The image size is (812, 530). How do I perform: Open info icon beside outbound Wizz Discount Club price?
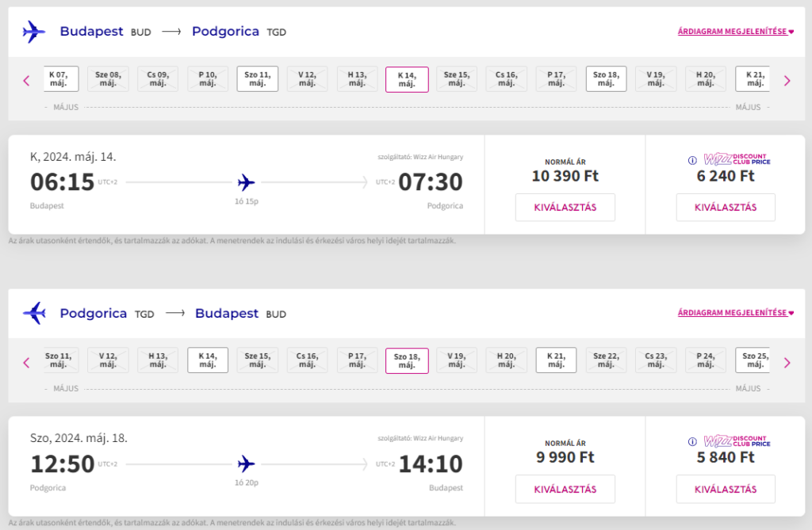[x=692, y=161]
